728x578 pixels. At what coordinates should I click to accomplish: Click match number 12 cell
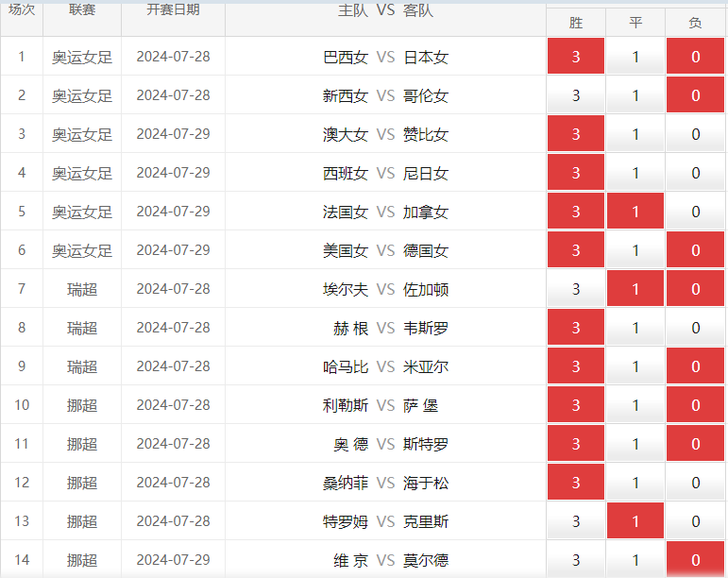tap(22, 483)
